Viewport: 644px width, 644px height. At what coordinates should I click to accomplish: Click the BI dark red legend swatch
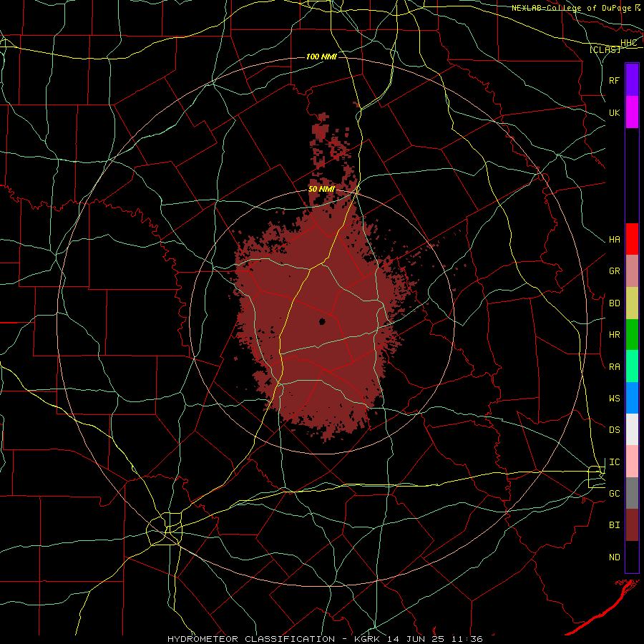coord(632,525)
